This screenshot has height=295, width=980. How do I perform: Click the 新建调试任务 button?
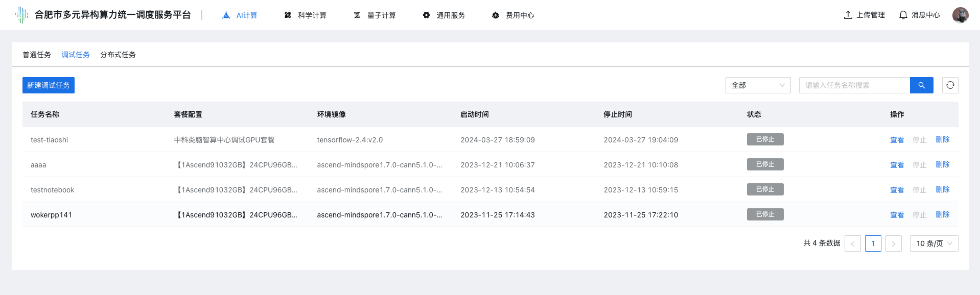[x=49, y=85]
